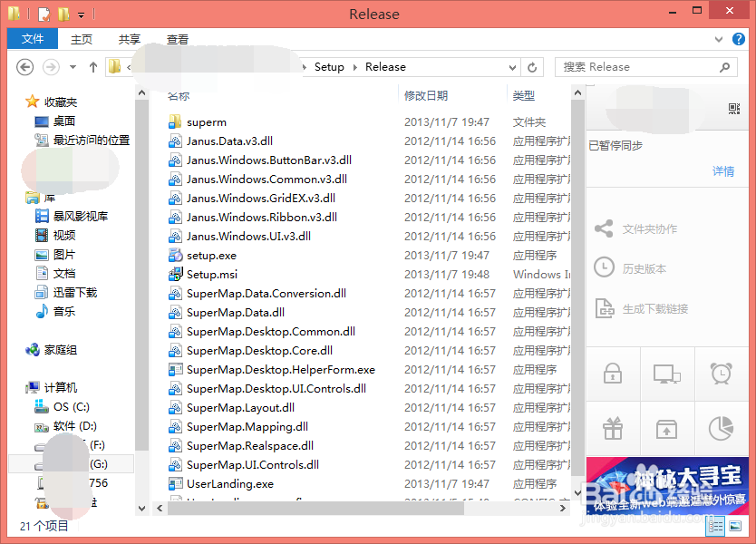The image size is (756, 544).
Task: Select 桌面 in favorites
Action: (x=64, y=121)
